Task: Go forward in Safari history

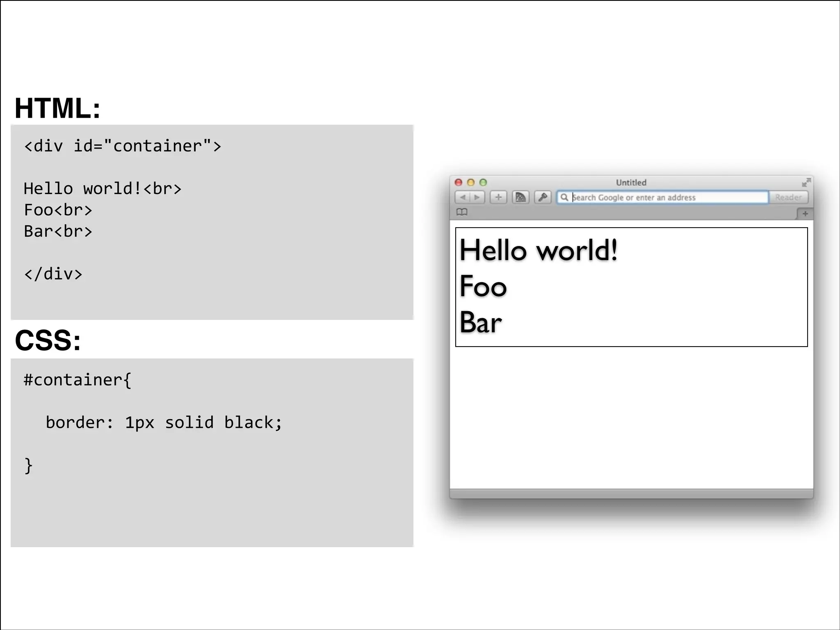Action: [x=477, y=197]
